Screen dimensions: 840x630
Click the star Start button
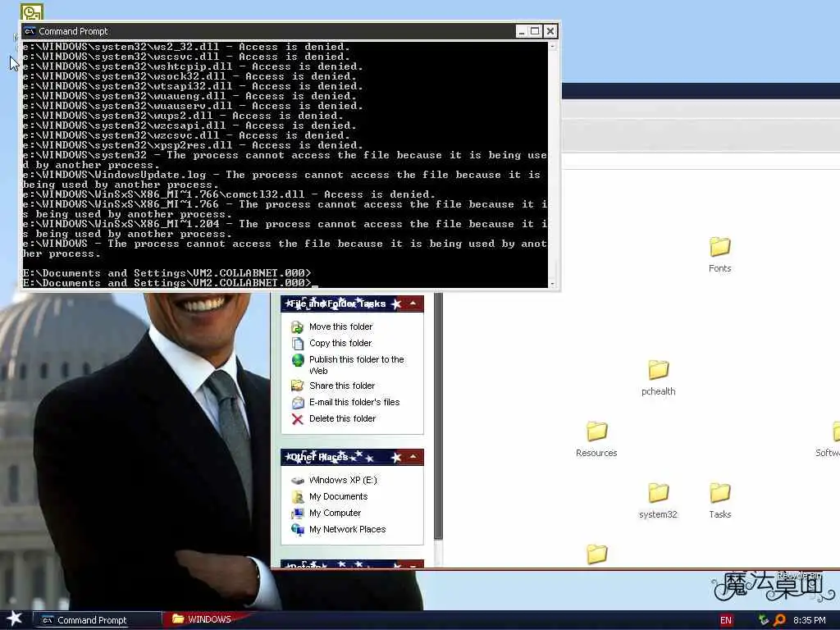coord(15,619)
